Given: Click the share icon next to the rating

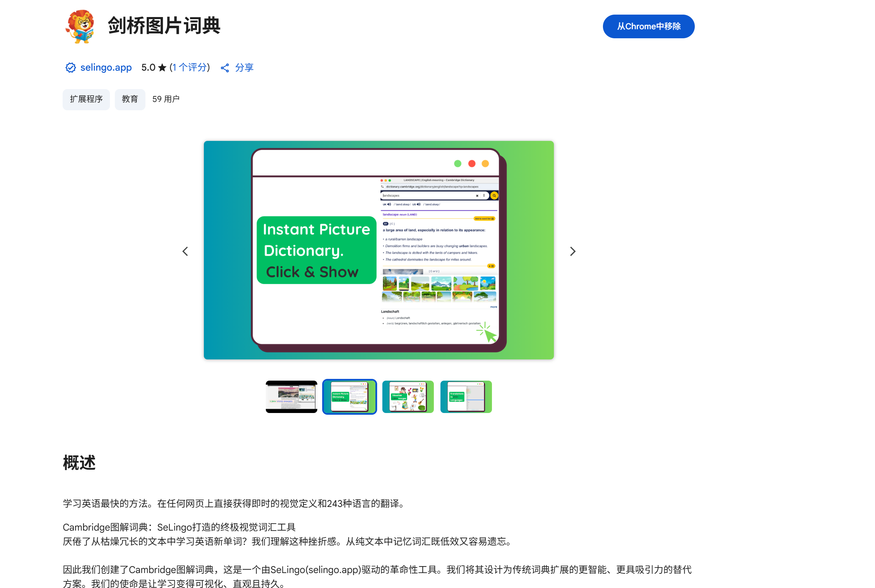Looking at the screenshot, I should point(225,68).
